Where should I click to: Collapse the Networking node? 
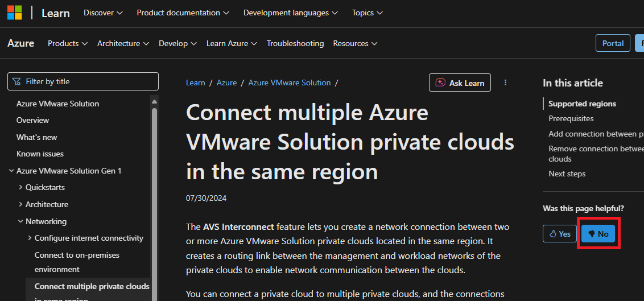(x=20, y=221)
